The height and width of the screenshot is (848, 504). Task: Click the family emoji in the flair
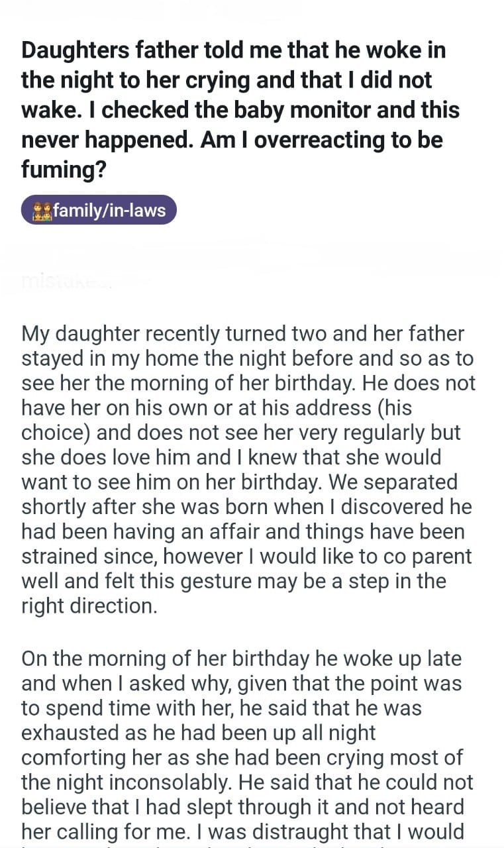click(x=42, y=212)
